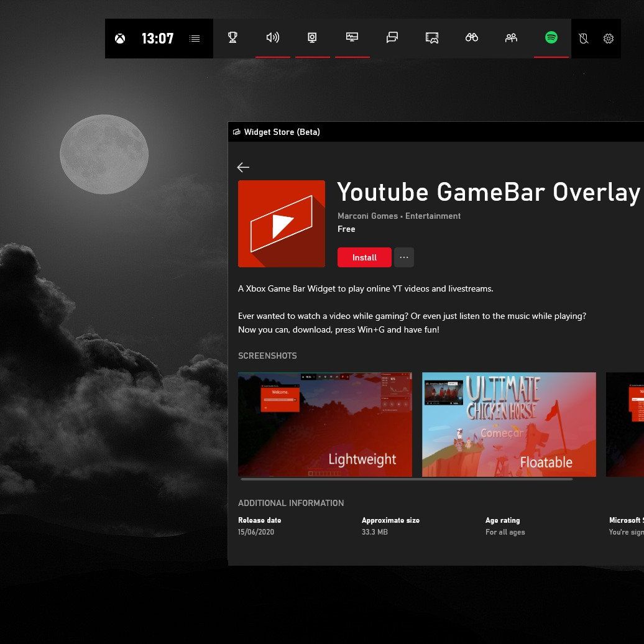Click the Marconi Gomes publisher link
The image size is (644, 644).
coord(367,216)
